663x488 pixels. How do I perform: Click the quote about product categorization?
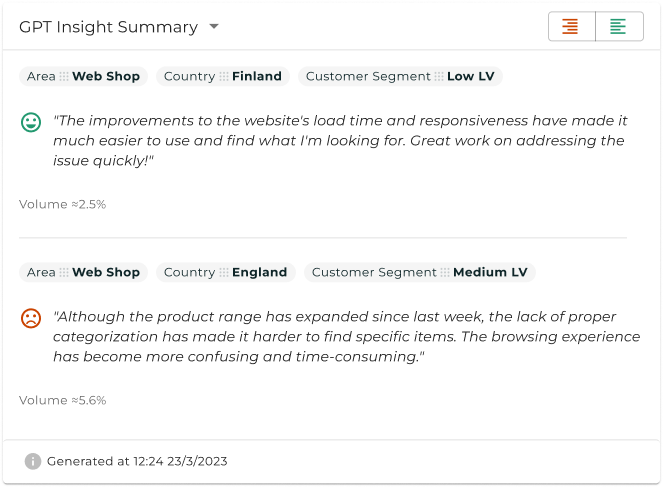(x=347, y=336)
